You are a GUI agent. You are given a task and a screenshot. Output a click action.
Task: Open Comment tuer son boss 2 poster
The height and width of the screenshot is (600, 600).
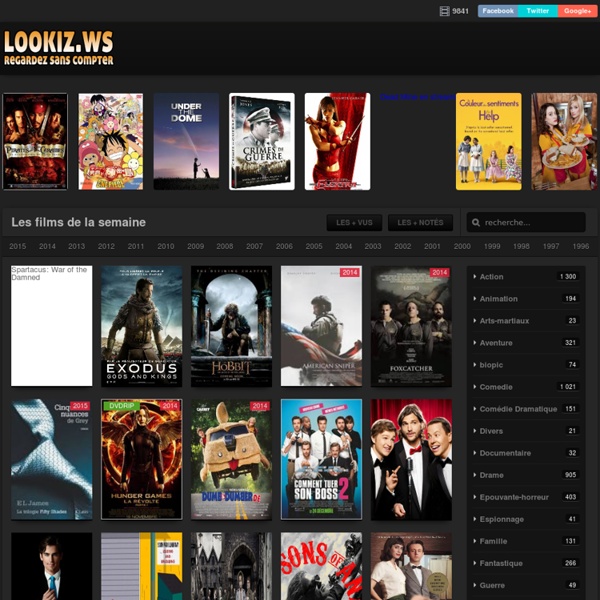click(321, 460)
